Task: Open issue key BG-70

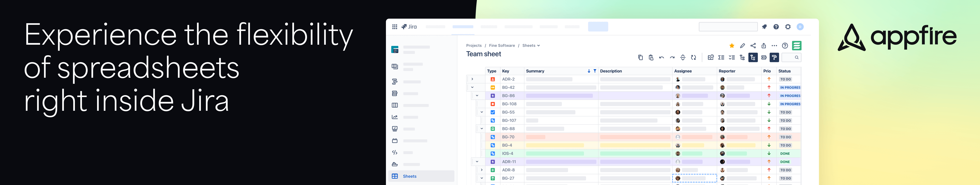Action: point(508,137)
